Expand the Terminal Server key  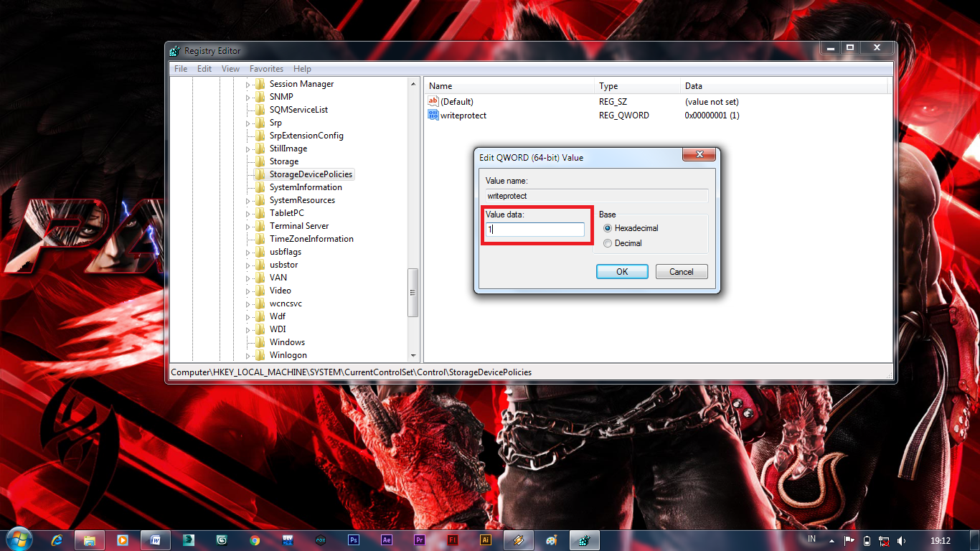[x=248, y=227]
